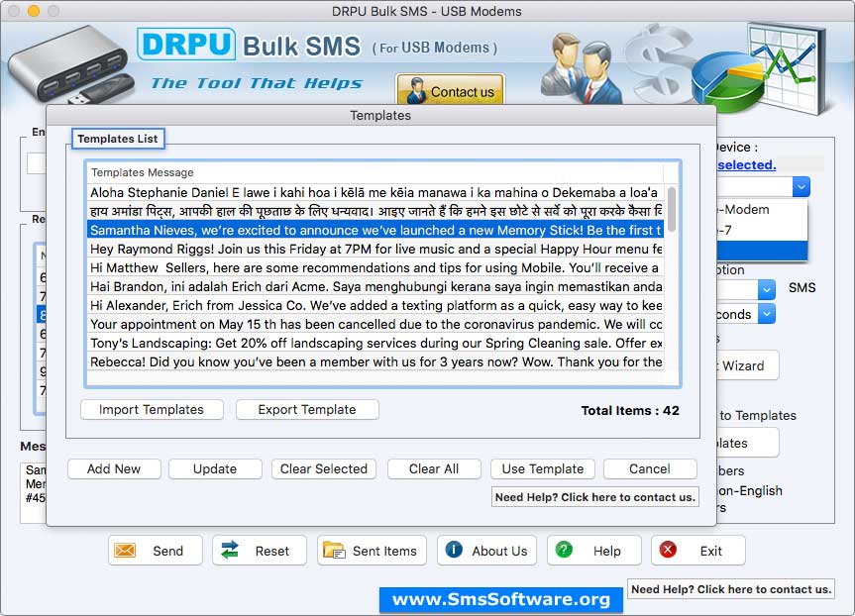855x616 pixels.
Task: Click the DRPU logo in header
Action: point(186,44)
